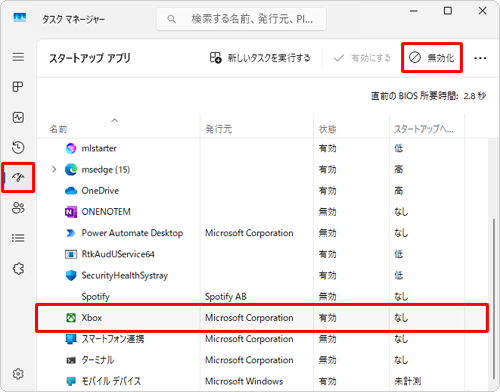Image resolution: width=500 pixels, height=392 pixels.
Task: Select the Spotify row name
Action: pyautogui.click(x=96, y=297)
